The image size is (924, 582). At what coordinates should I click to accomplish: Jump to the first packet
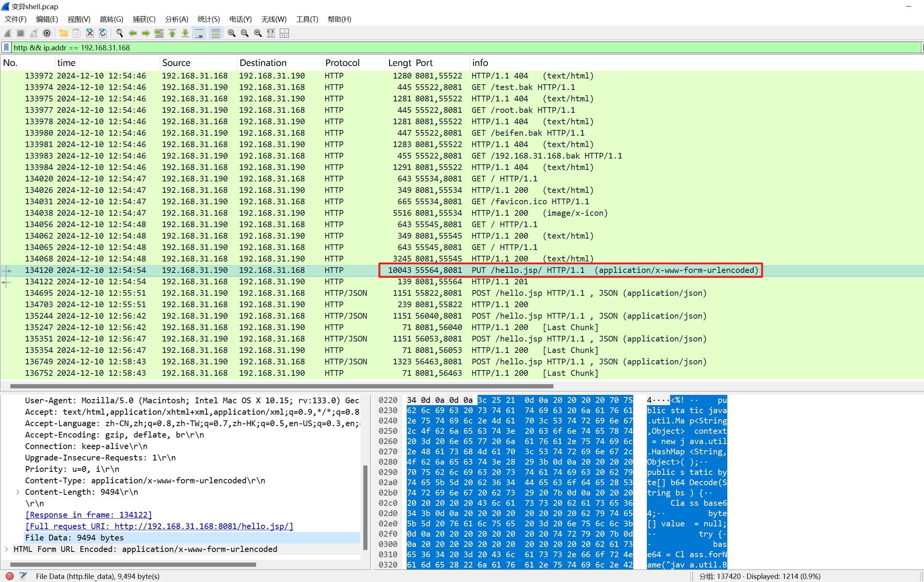[x=172, y=34]
